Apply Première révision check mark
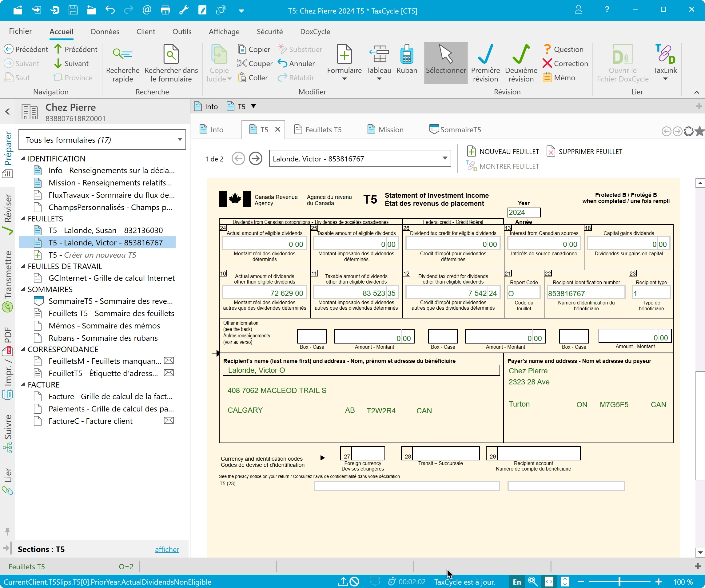The height and width of the screenshot is (588, 705). pos(485,63)
